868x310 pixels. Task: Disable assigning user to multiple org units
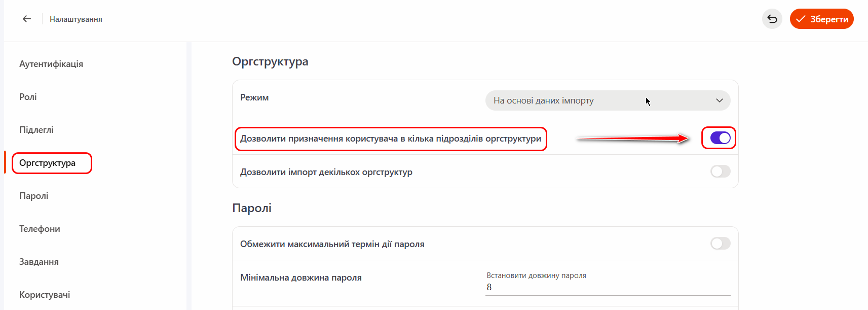click(720, 138)
